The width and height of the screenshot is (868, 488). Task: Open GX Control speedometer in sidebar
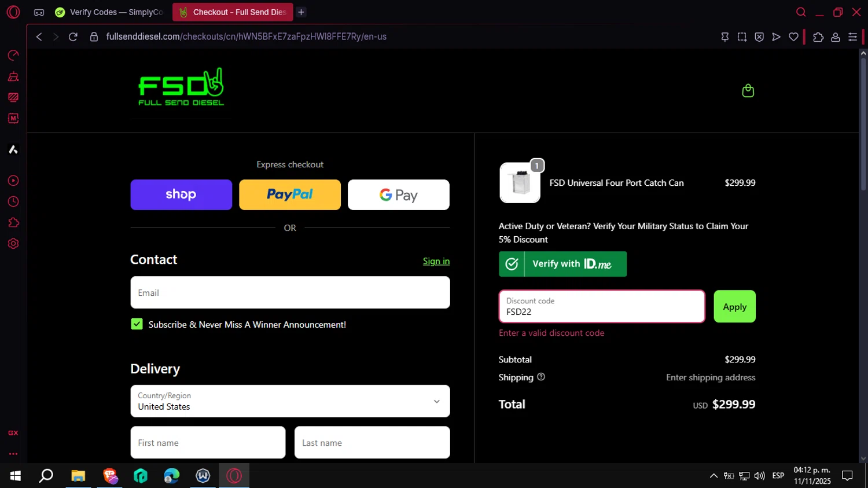(x=13, y=55)
